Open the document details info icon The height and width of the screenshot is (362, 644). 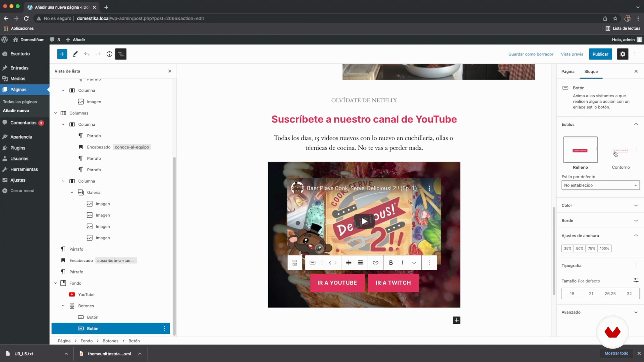tap(109, 54)
